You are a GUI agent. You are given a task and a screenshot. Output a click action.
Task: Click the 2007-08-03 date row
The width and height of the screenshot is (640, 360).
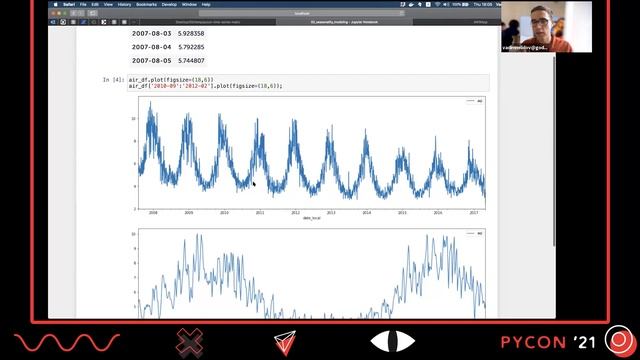(168, 33)
